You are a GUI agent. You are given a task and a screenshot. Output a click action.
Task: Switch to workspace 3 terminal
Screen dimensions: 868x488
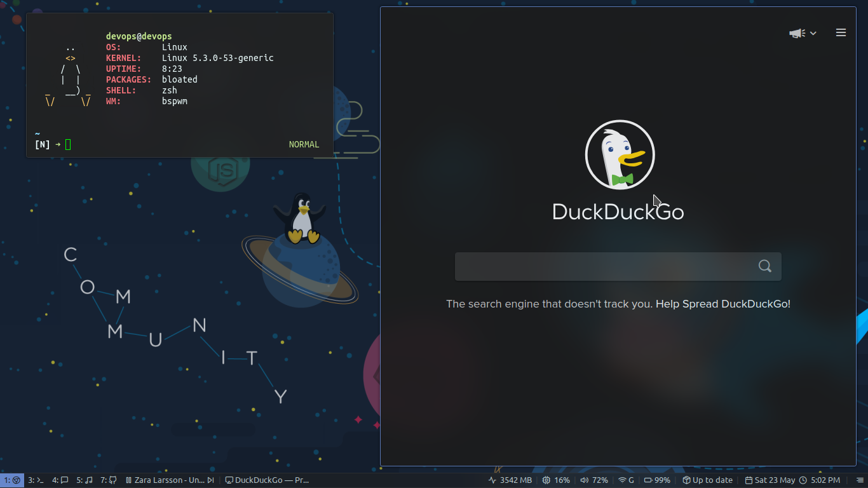coord(36,480)
